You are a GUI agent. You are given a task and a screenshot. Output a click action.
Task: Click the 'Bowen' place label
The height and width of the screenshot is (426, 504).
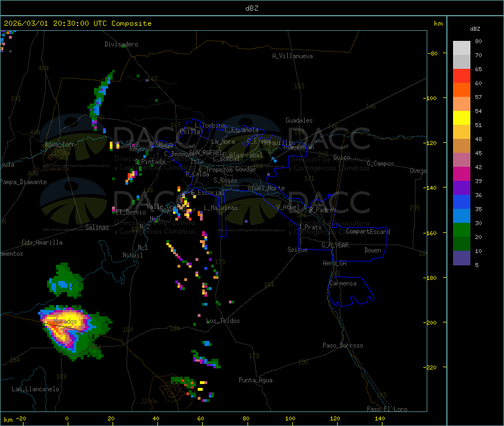tap(373, 250)
